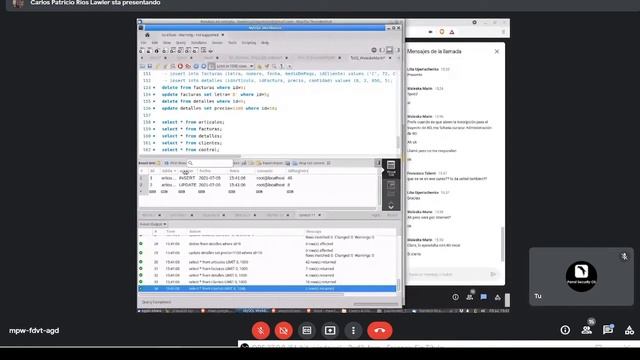Toggle the chat panel in Meet
The width and height of the screenshot is (640, 360).
(x=608, y=330)
